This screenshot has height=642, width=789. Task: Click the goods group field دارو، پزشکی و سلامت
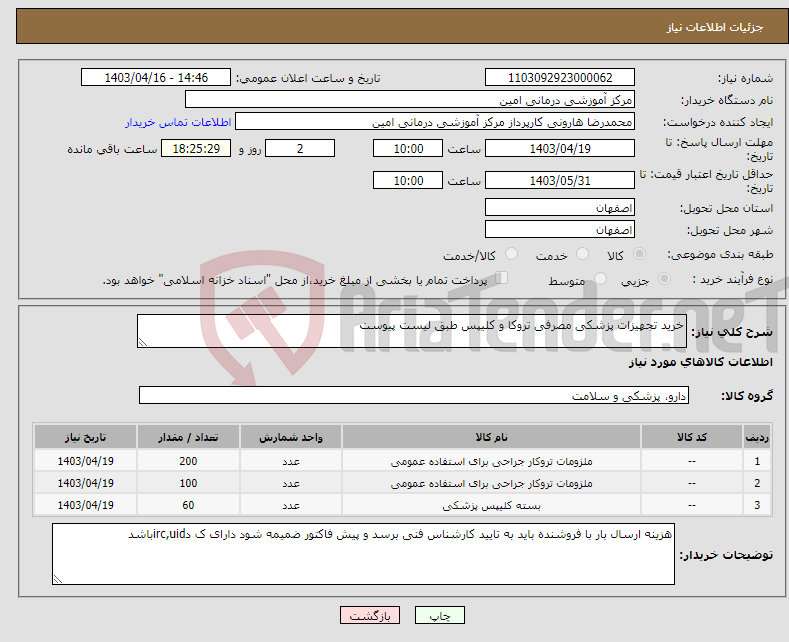(414, 395)
